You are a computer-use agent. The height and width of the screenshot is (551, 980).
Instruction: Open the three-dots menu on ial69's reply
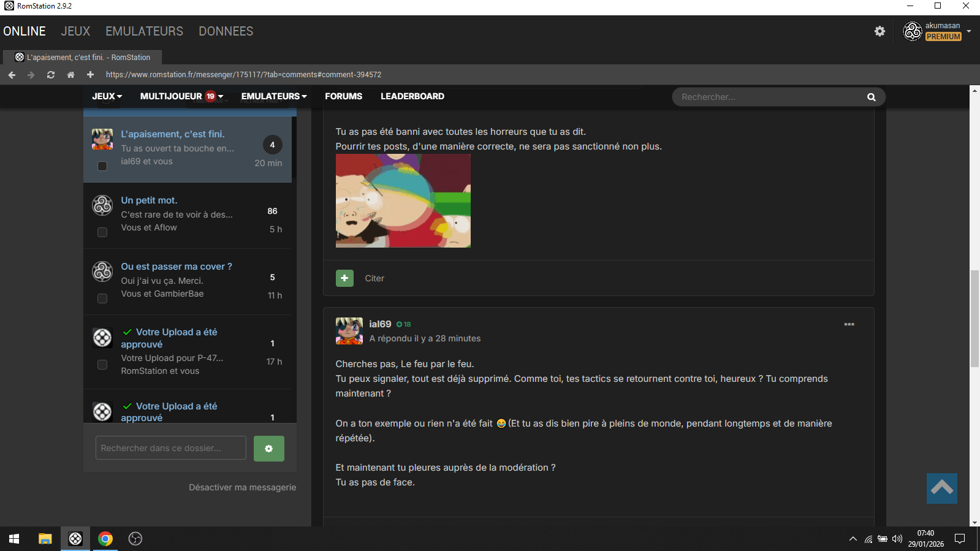pyautogui.click(x=849, y=324)
